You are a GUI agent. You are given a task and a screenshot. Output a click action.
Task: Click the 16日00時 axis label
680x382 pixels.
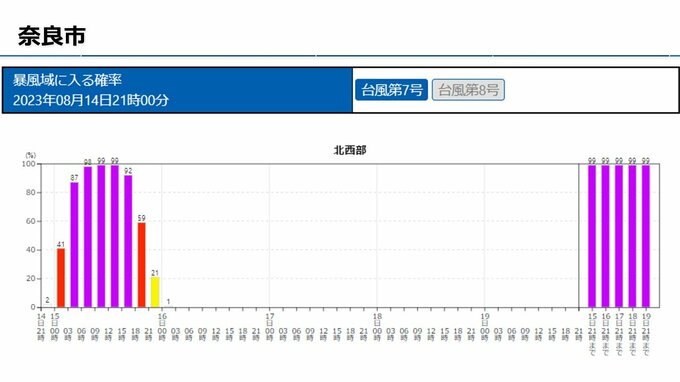pos(162,327)
